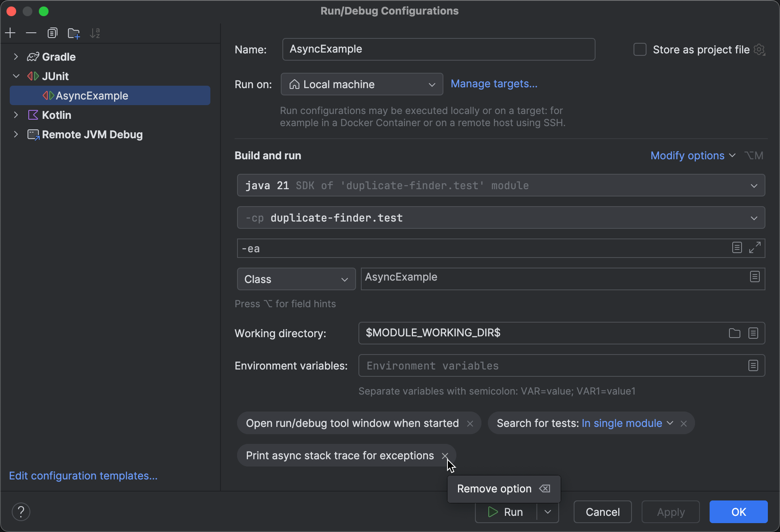This screenshot has height=532, width=780.
Task: Open Edit configuration templates
Action: coord(83,475)
